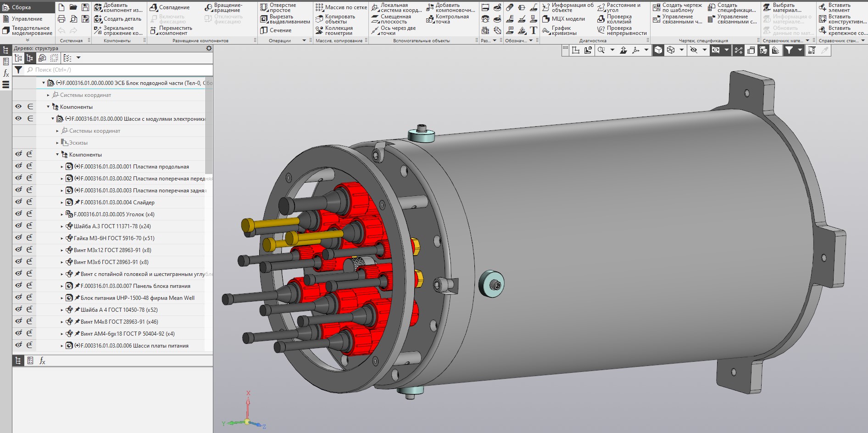Screen dimensions: 868x433
Task: Open print preview magnifier icon
Action: [x=73, y=19]
